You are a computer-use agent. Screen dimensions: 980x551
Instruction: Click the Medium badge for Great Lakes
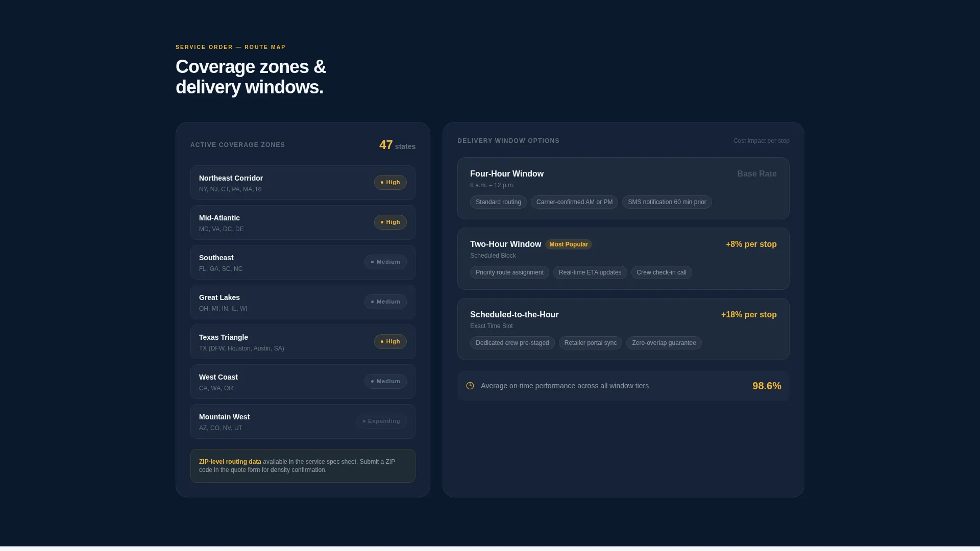tap(385, 302)
